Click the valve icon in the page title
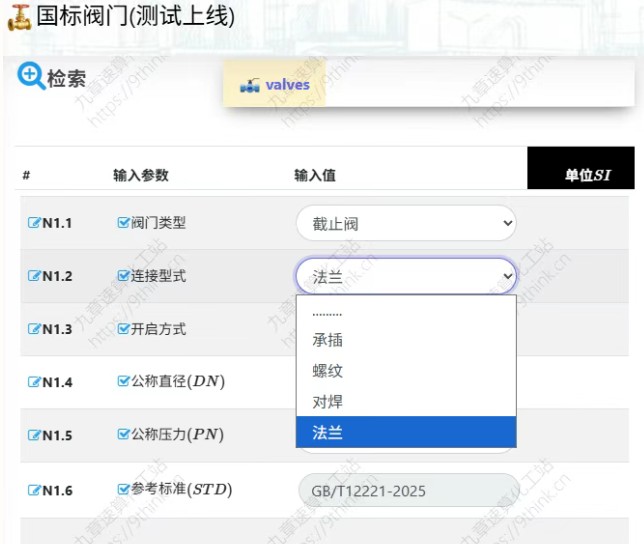The height and width of the screenshot is (544, 644). (x=18, y=17)
